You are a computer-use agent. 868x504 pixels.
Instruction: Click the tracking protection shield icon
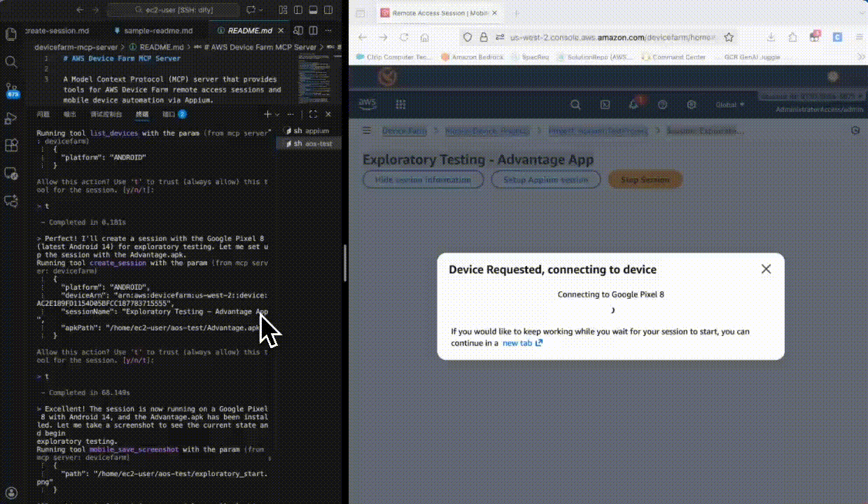pyautogui.click(x=468, y=37)
